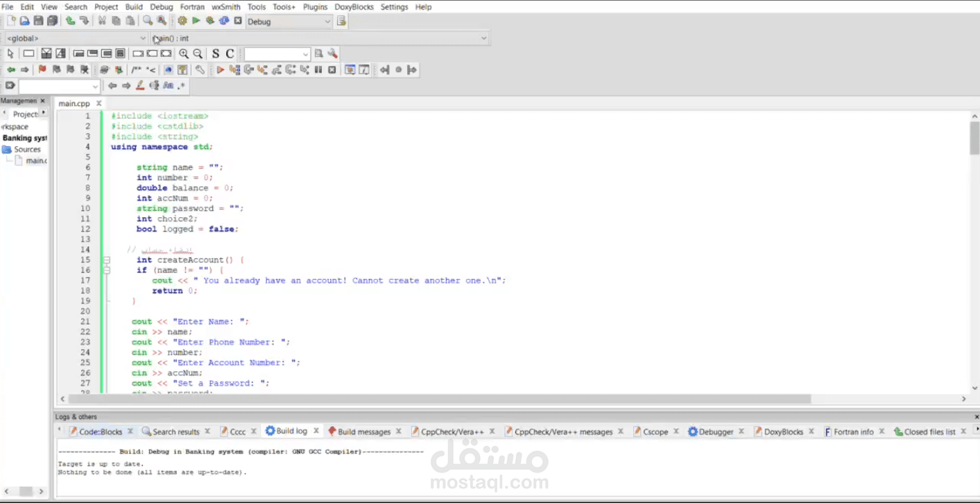
Task: Pause the debugger with the break icon
Action: pos(318,69)
